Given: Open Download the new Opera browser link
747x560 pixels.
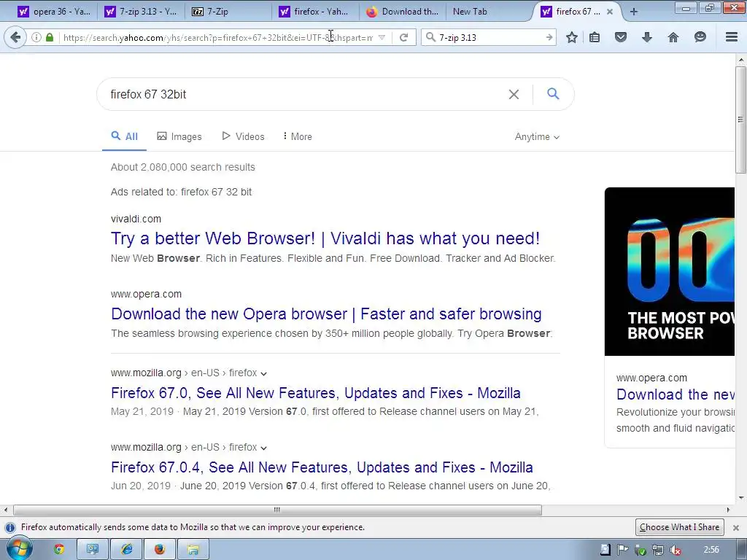Looking at the screenshot, I should coord(326,314).
